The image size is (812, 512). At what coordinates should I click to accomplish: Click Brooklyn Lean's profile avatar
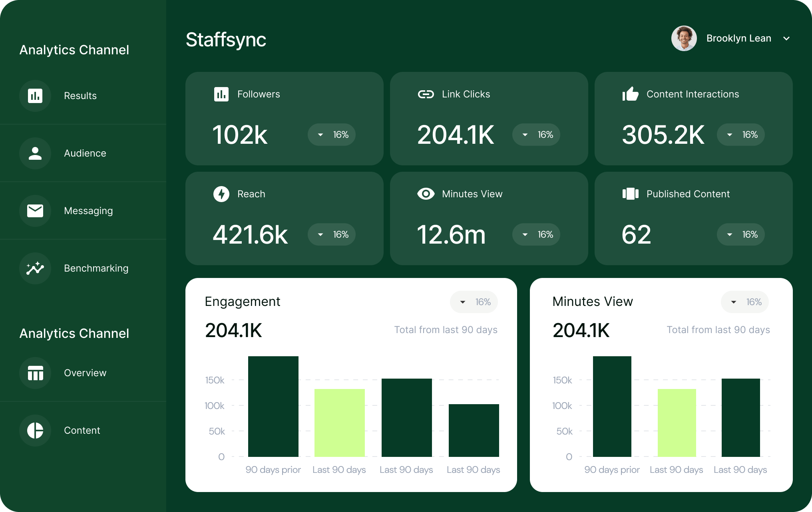[x=684, y=39]
